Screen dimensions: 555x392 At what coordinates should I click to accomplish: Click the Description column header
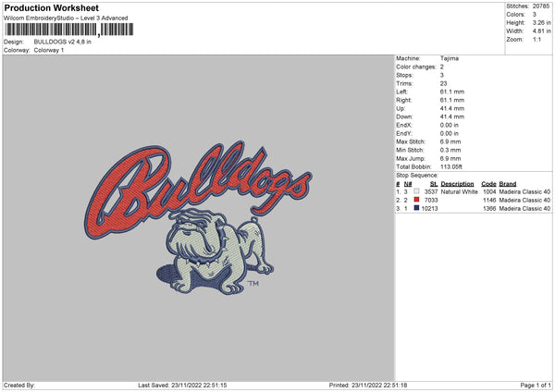tap(457, 184)
